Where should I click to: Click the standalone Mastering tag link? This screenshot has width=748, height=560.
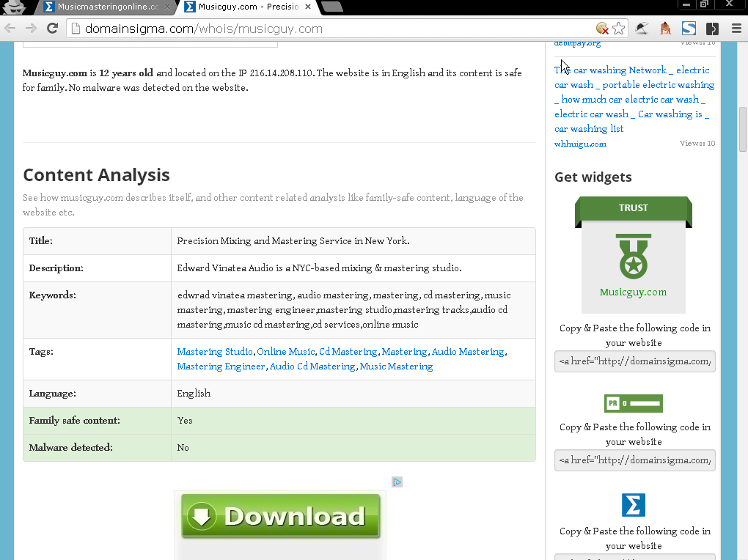(x=404, y=352)
